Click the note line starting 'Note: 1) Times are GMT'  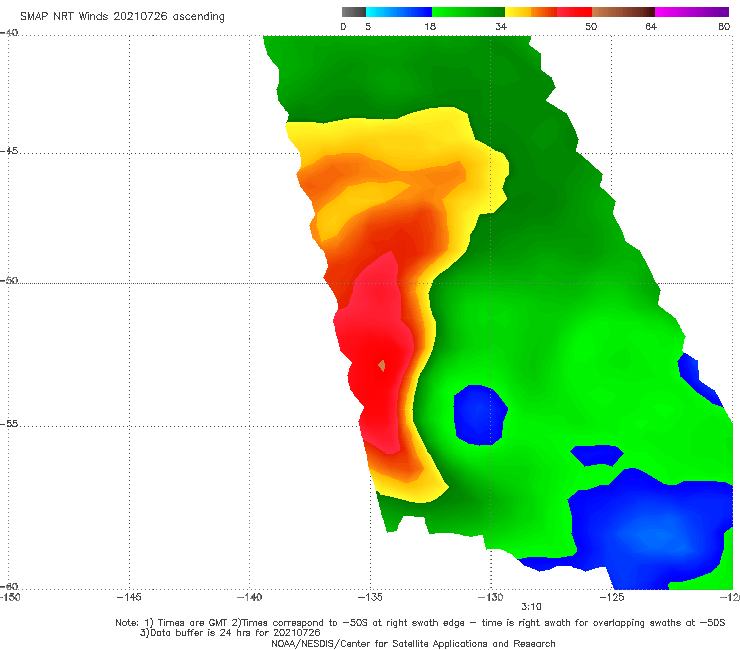[420, 623]
